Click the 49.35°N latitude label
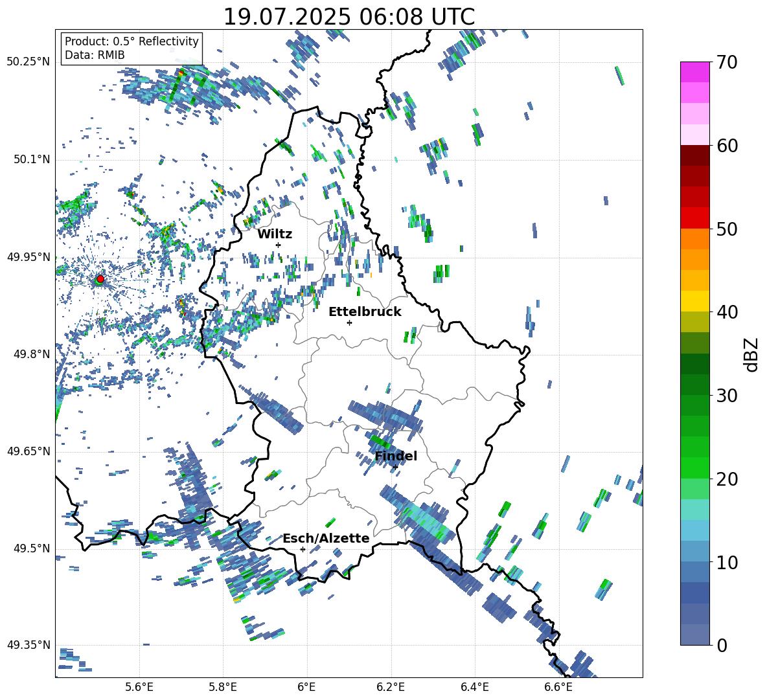The image size is (767, 700). [x=29, y=645]
